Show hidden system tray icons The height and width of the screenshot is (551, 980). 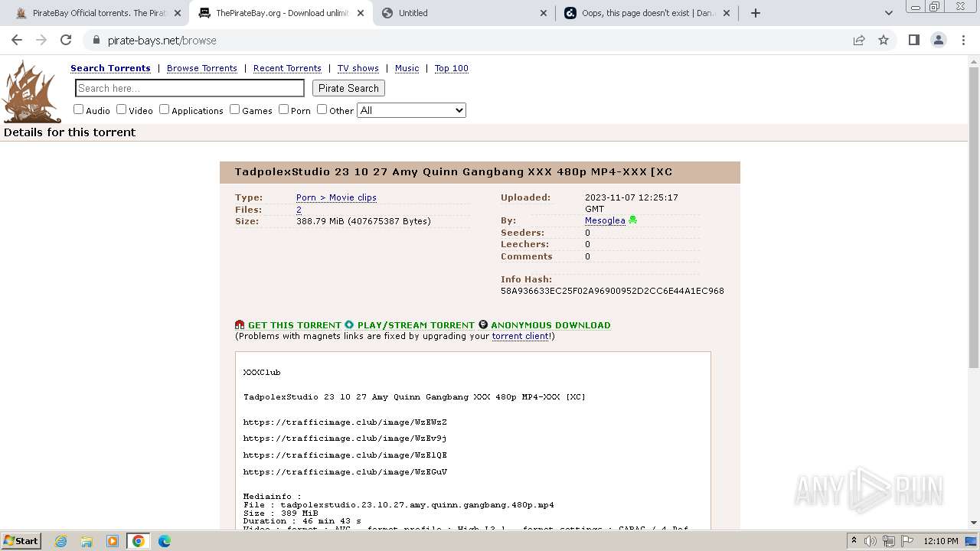pyautogui.click(x=854, y=541)
